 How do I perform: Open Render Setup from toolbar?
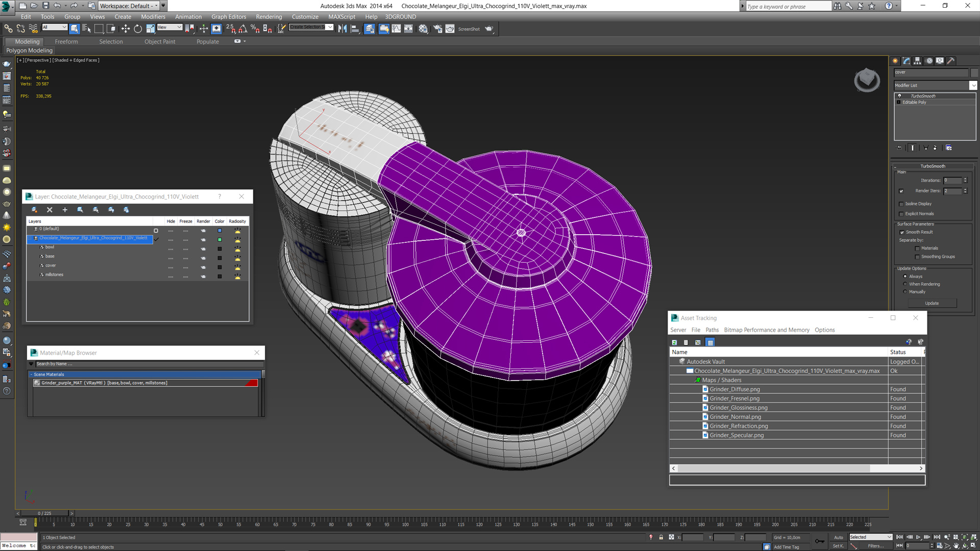tap(437, 29)
